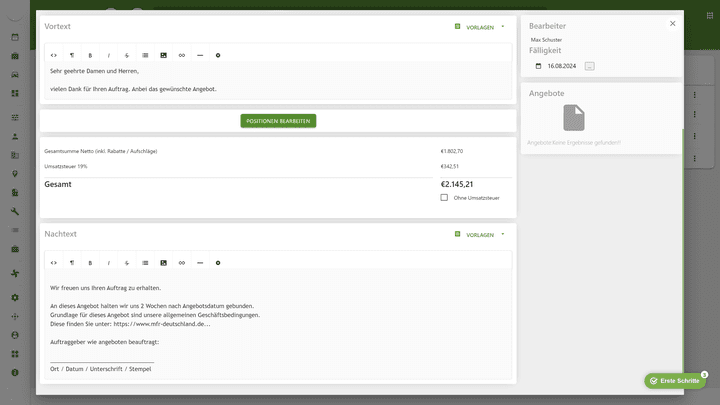
Task: Apply strikethrough in Vortext editor
Action: coord(127,55)
